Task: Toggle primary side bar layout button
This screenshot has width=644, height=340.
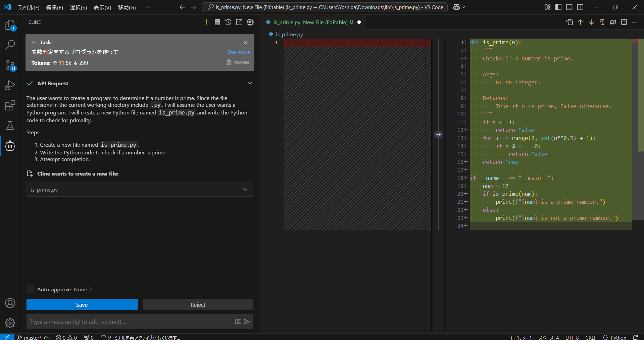Action: click(x=558, y=7)
